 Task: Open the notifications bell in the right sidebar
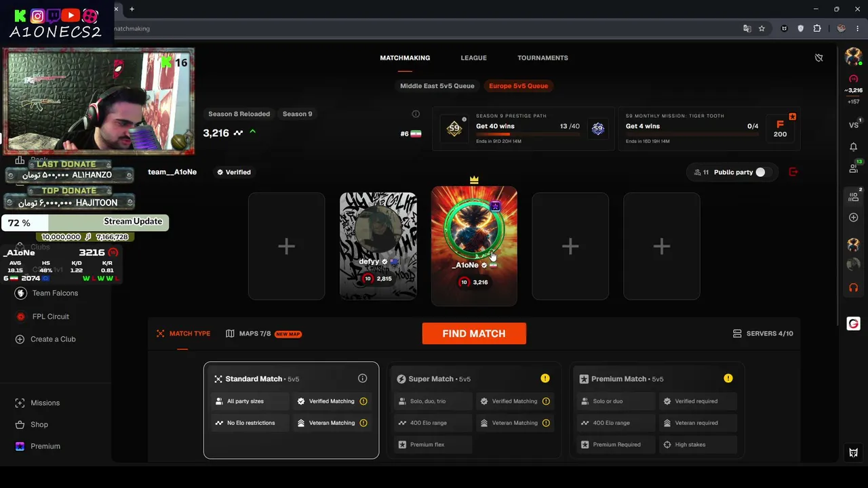click(853, 146)
